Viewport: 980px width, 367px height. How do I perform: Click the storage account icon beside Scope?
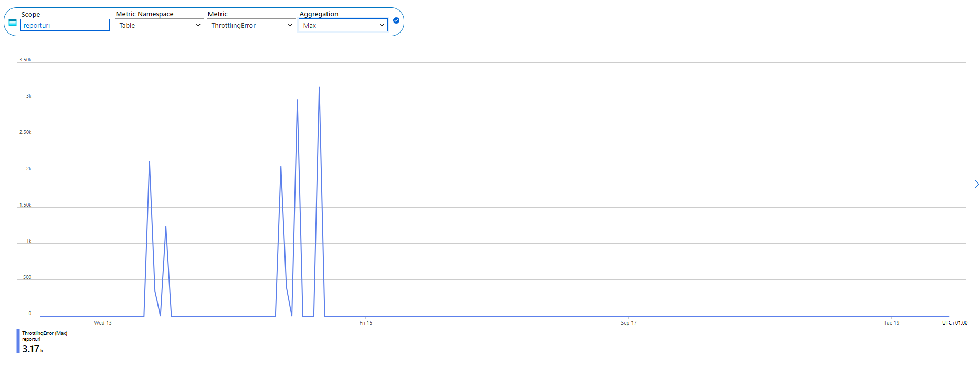[13, 23]
